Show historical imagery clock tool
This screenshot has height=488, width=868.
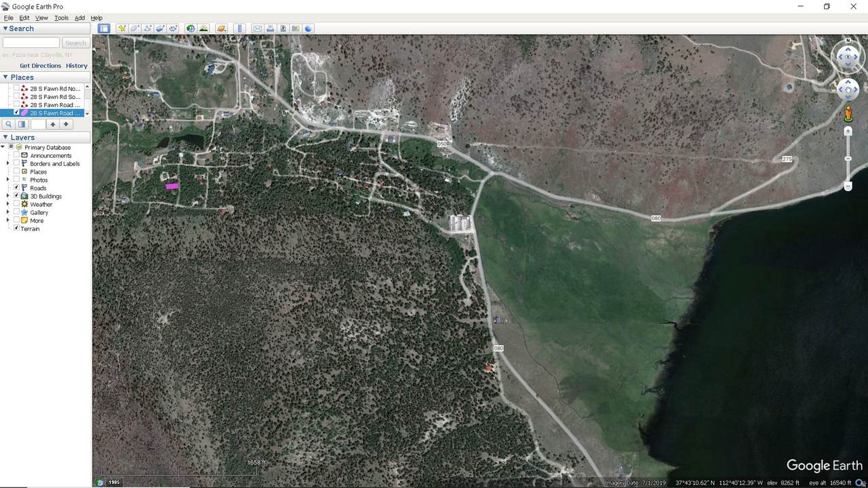[x=191, y=28]
